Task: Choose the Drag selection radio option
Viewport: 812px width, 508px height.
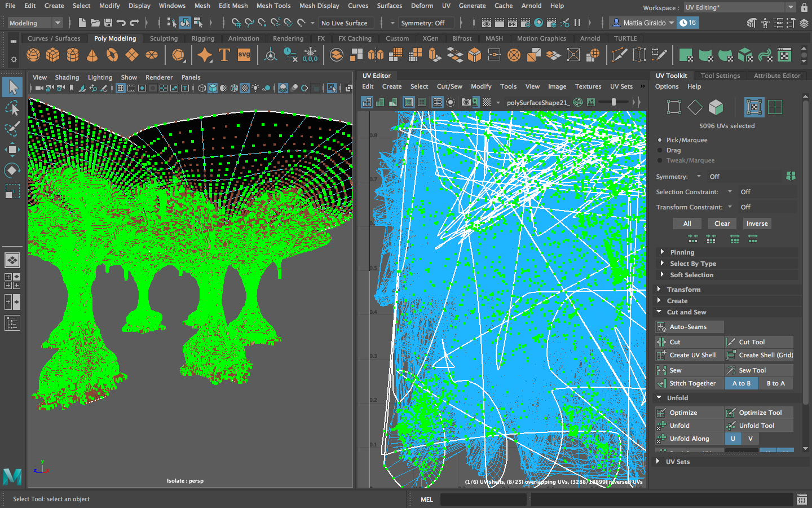Action: 660,150
